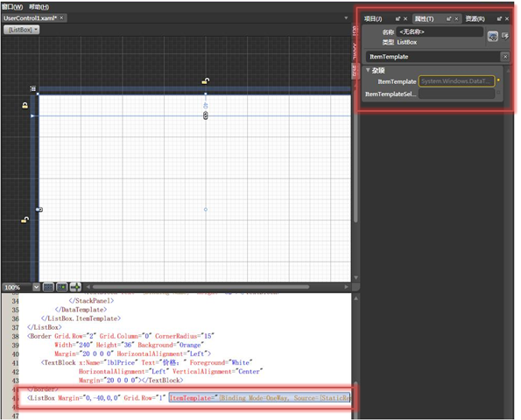Switch to the 资源(R) tab
The width and height of the screenshot is (521, 420).
point(475,19)
